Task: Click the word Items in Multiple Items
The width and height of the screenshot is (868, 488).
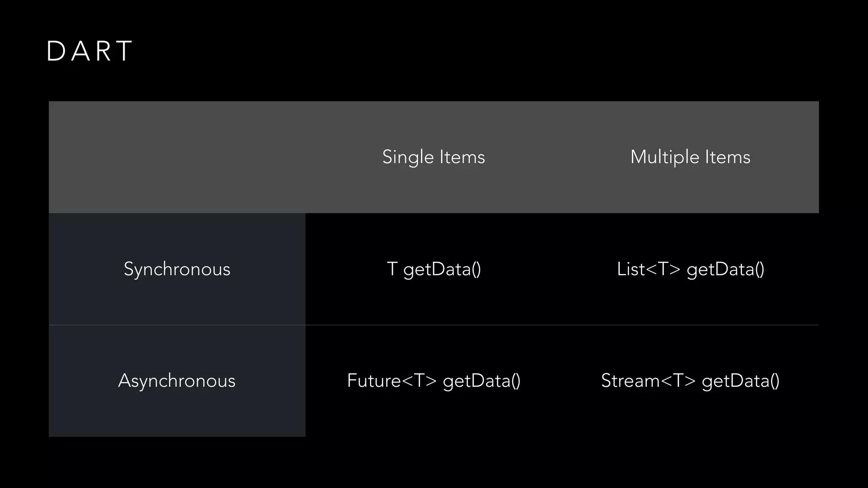Action: pos(727,157)
